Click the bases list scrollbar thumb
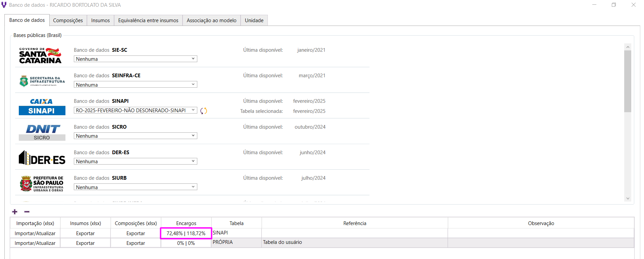The width and height of the screenshot is (644, 259). (628, 81)
